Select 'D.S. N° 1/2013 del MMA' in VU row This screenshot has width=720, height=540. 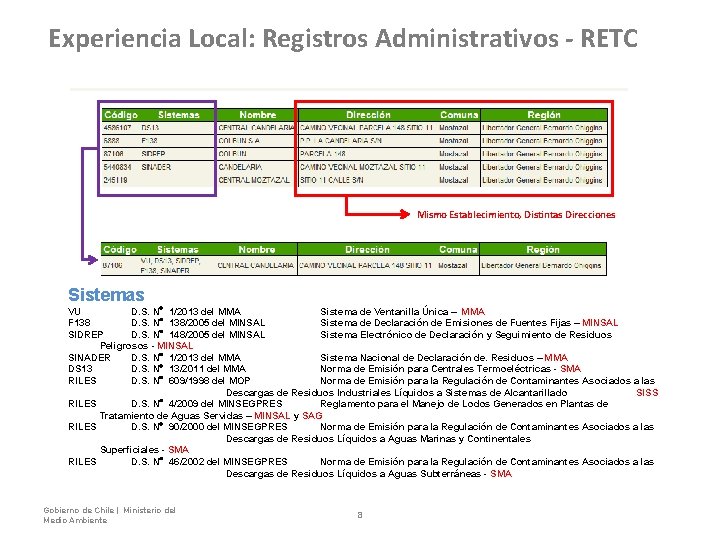point(186,312)
